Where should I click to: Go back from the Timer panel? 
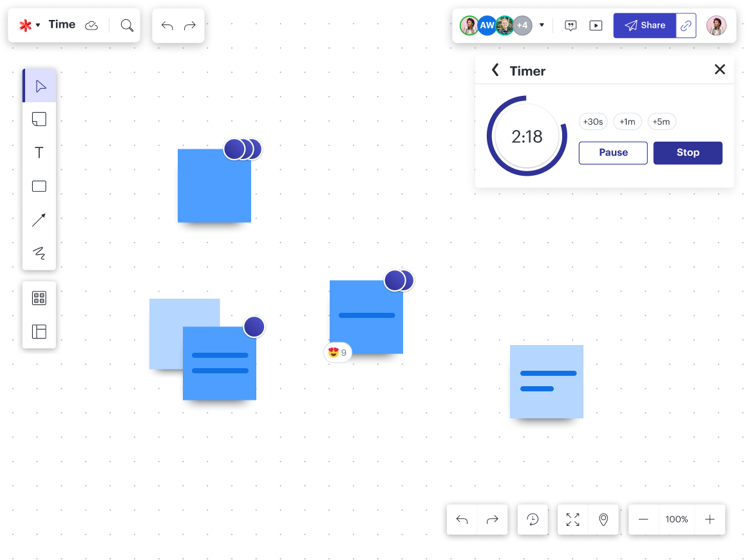point(495,70)
